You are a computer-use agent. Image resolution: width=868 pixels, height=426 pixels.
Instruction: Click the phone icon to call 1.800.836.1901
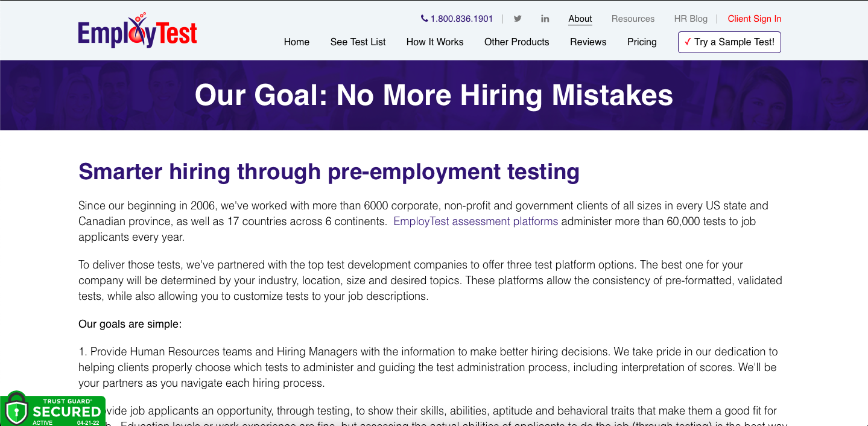tap(424, 18)
